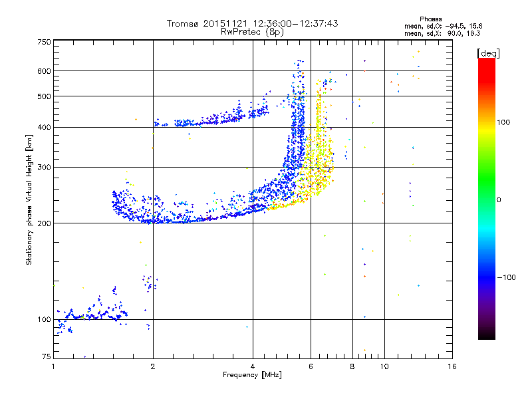Click the y-axis tick label '500'

tap(44, 96)
